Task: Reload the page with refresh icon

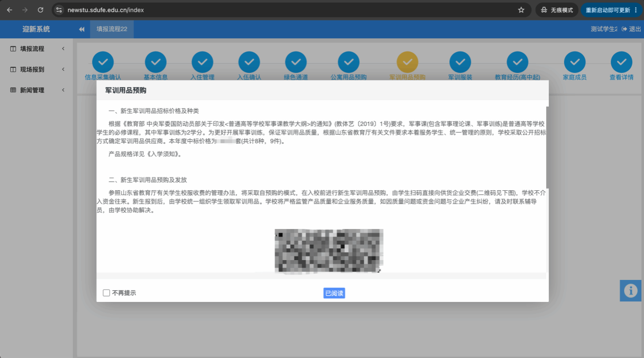Action: pyautogui.click(x=40, y=10)
